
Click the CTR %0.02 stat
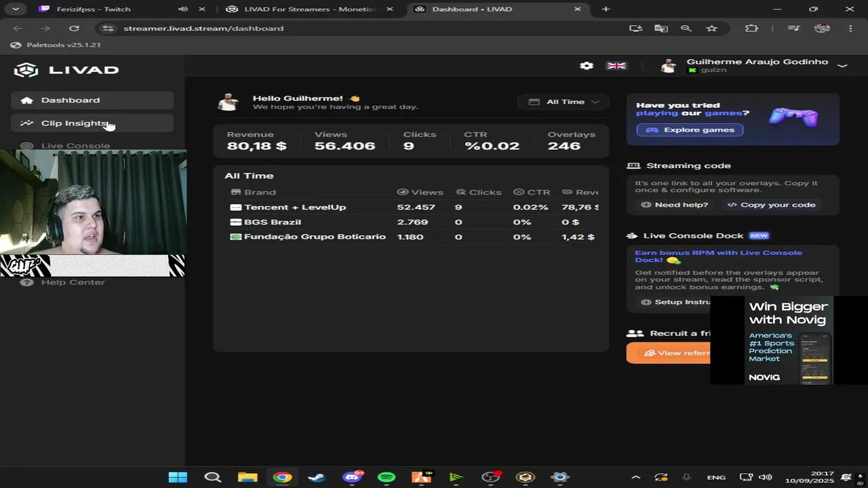[492, 141]
